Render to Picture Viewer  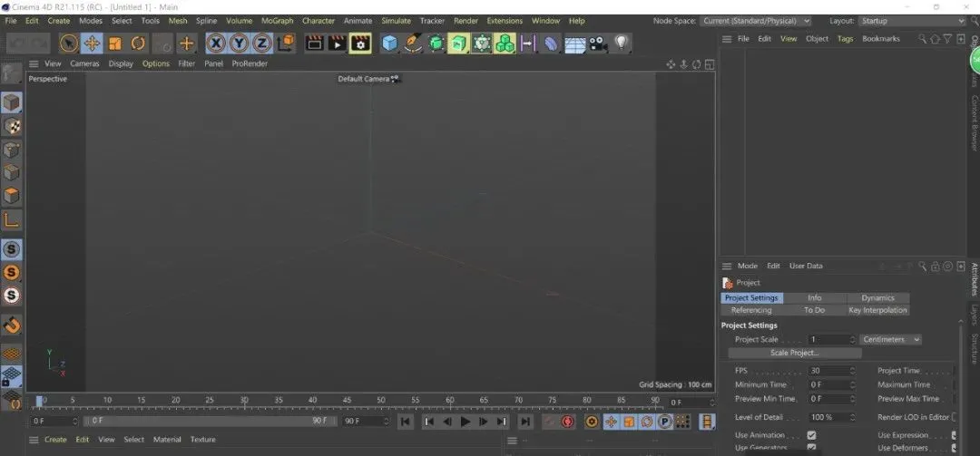(338, 44)
